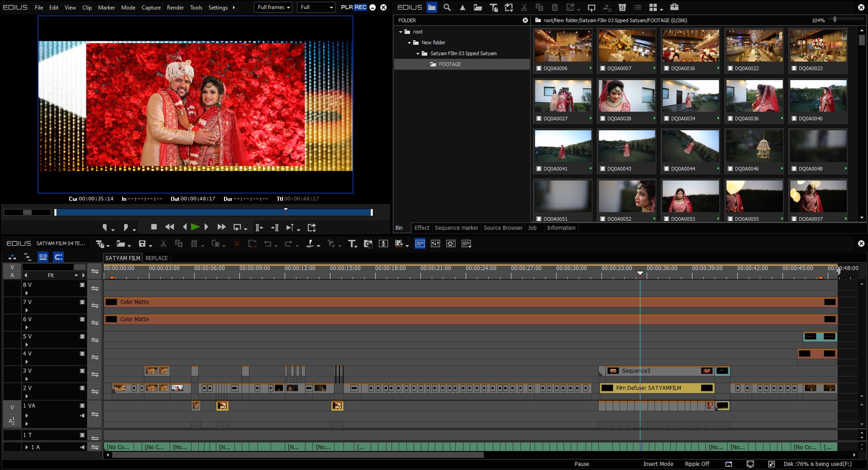Open the Render menu
Image resolution: width=868 pixels, height=470 pixels.
pos(175,7)
